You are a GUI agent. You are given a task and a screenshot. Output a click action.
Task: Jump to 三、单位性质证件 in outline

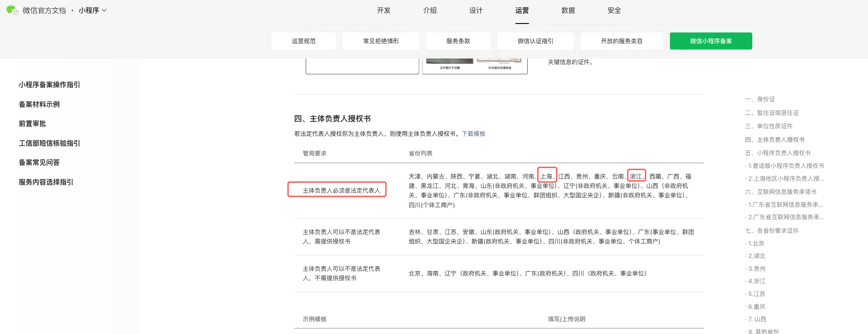[x=769, y=126]
